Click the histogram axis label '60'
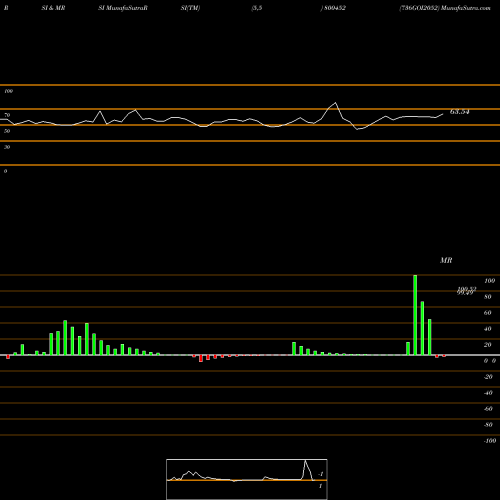The width and height of the screenshot is (500, 500). 488,313
